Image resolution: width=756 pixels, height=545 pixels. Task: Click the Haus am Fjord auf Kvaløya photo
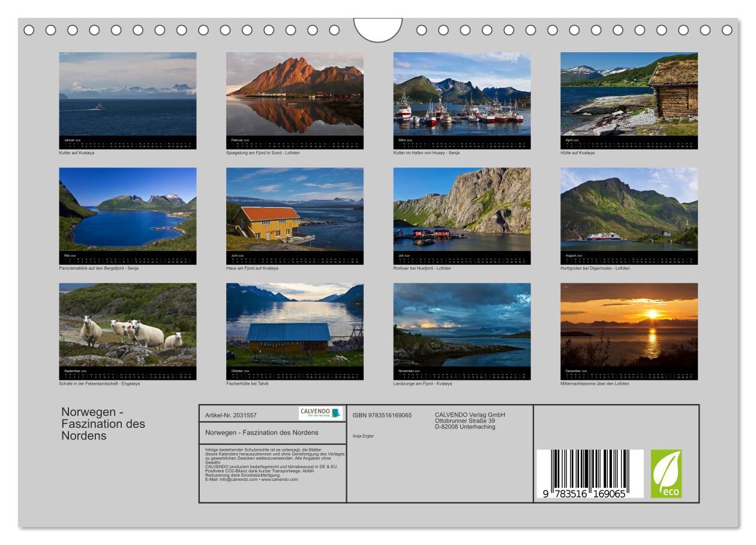[x=295, y=209]
